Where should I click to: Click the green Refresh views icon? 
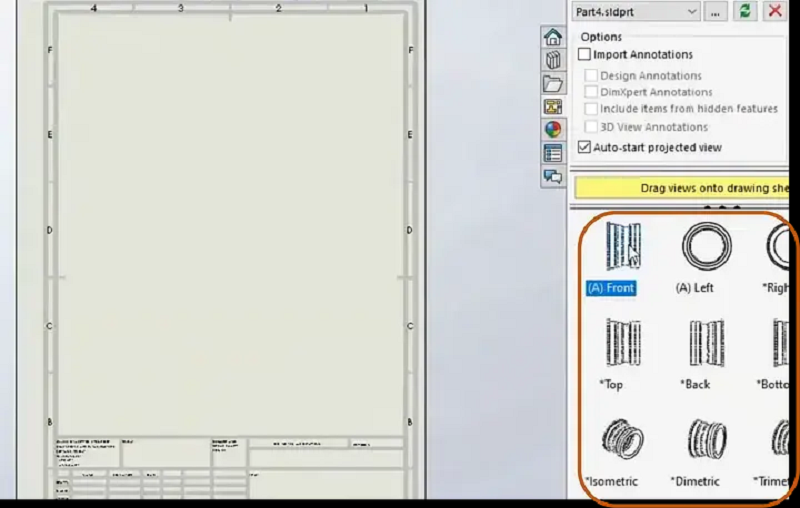[745, 11]
